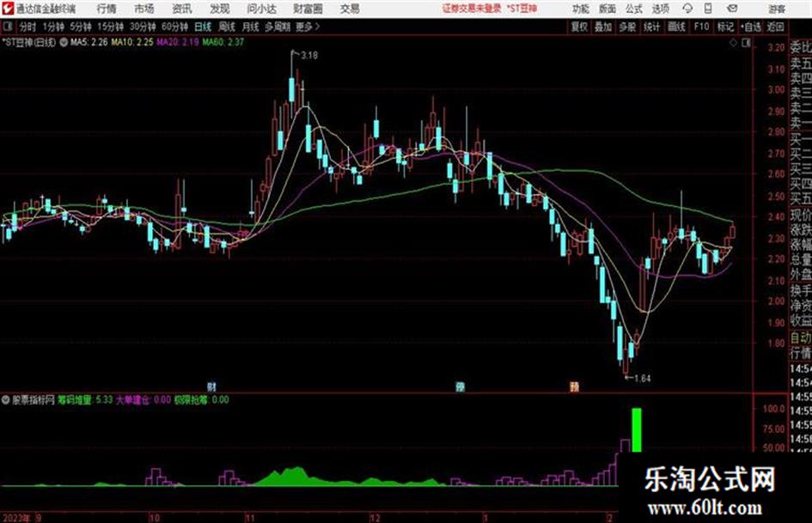Click the 叠加 overlay button

pyautogui.click(x=603, y=27)
